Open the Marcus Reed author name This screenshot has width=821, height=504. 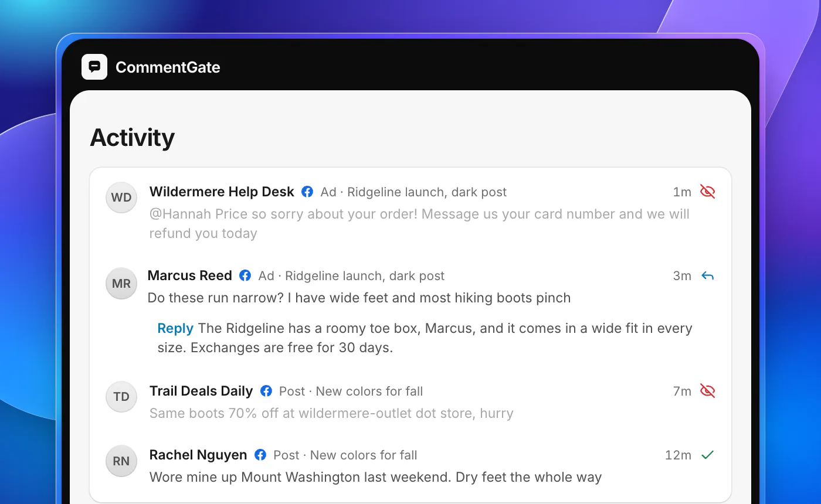pos(190,275)
